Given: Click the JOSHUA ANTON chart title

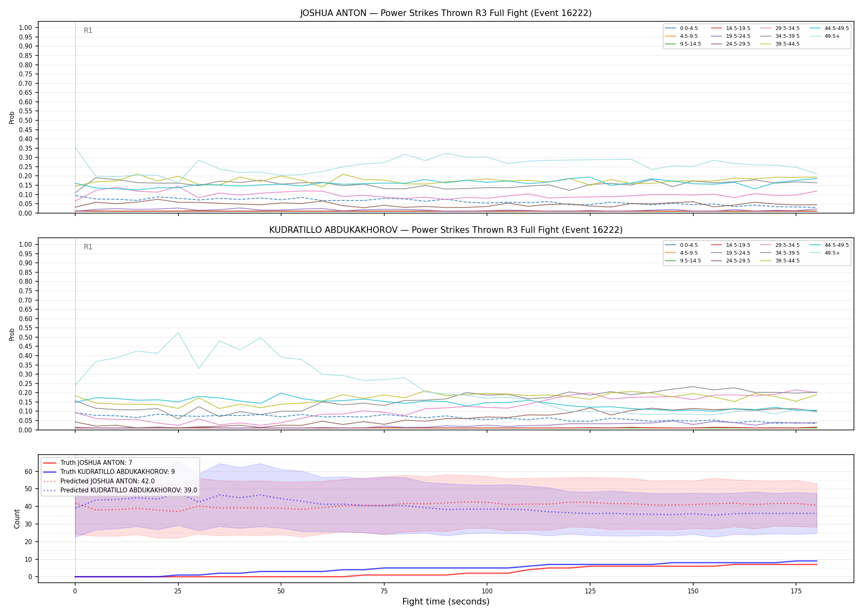Looking at the screenshot, I should 446,13.
